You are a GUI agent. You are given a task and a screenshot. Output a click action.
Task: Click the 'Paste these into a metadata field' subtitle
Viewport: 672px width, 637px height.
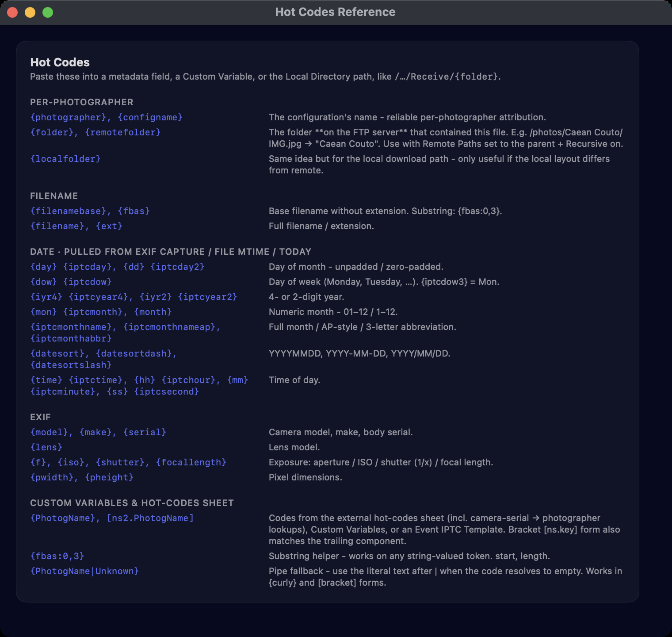tap(265, 77)
